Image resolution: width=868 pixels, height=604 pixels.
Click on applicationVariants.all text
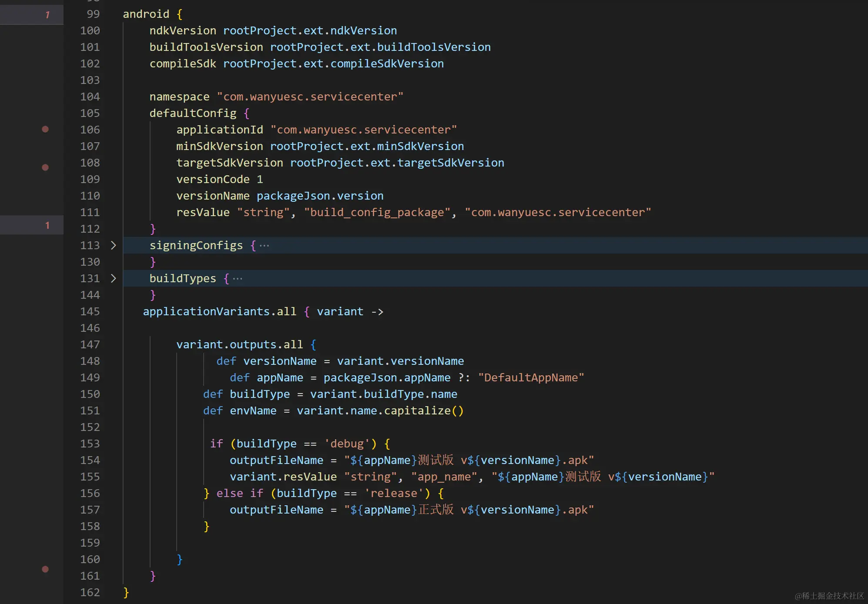coord(219,311)
